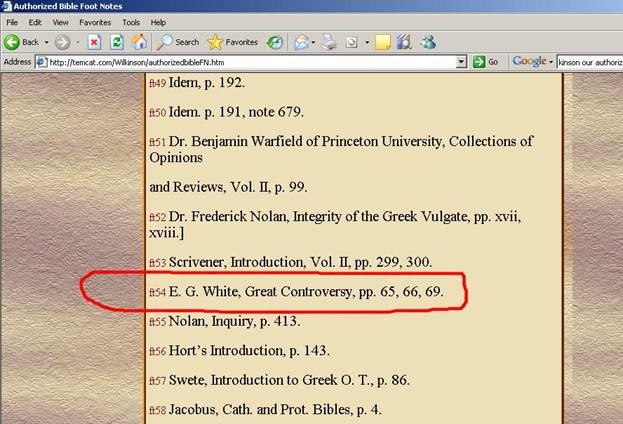
Task: Open the Google toolbar logo menu
Action: click(x=532, y=62)
